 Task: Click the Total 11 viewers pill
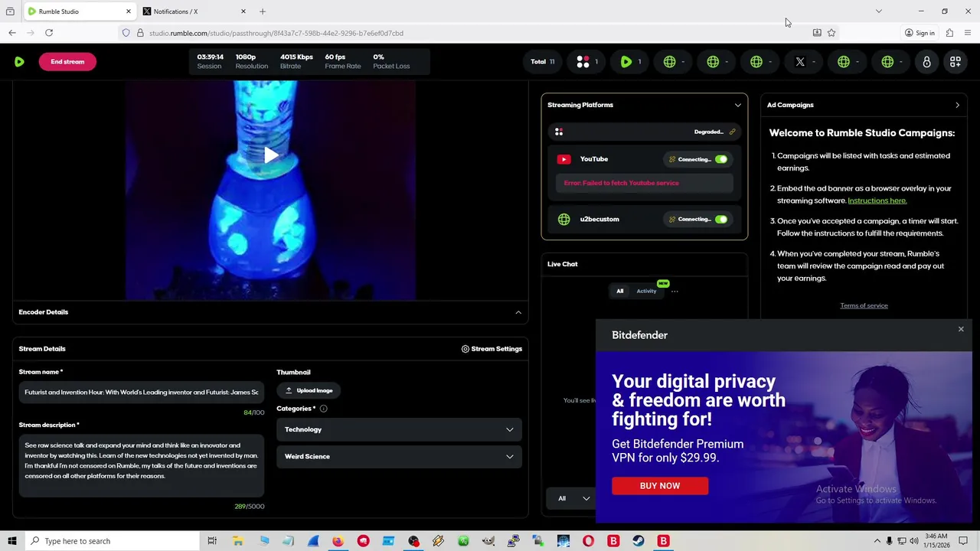[x=543, y=62]
